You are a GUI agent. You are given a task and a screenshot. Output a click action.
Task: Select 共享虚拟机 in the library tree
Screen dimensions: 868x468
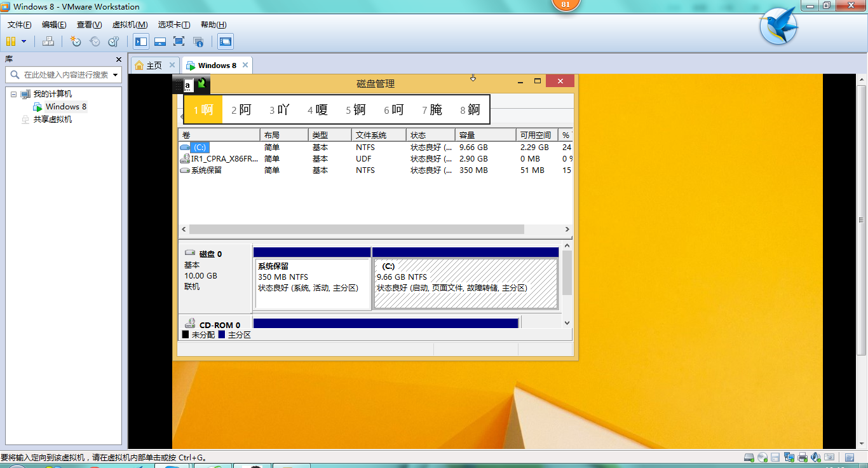click(52, 120)
